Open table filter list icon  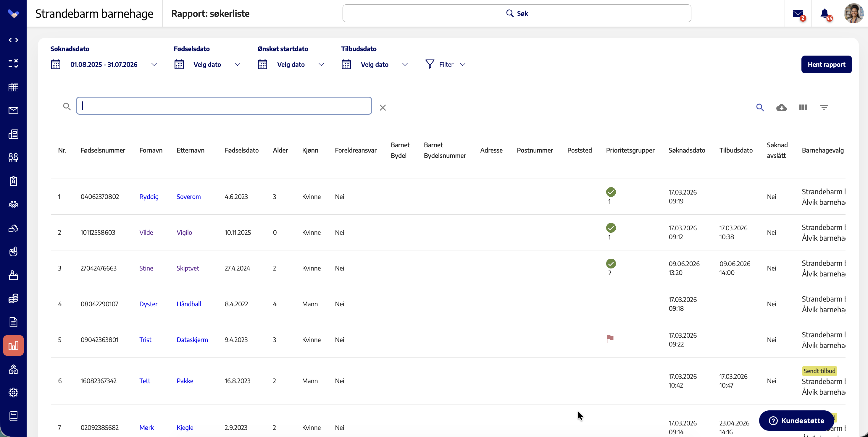pos(824,107)
